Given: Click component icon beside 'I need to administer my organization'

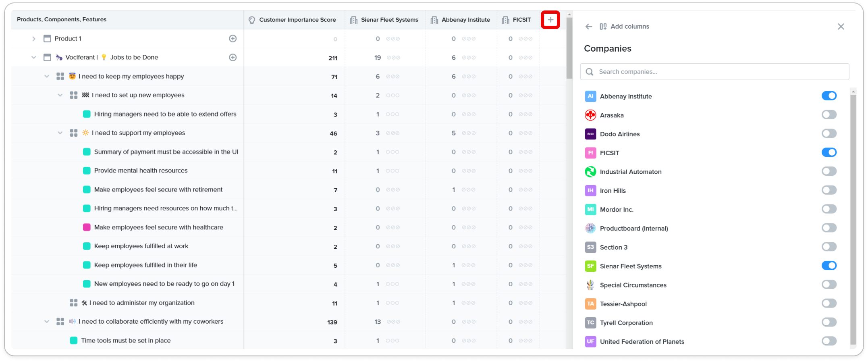Looking at the screenshot, I should 73,303.
